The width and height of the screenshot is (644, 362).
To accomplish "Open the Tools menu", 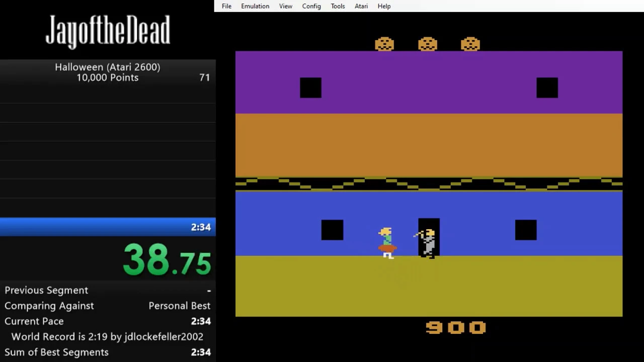I will click(x=338, y=6).
